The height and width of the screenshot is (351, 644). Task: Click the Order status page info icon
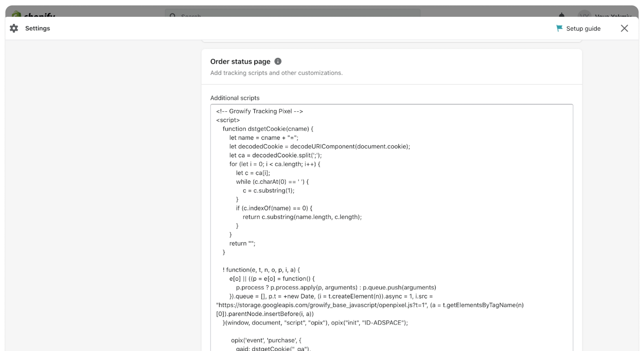[x=278, y=61]
